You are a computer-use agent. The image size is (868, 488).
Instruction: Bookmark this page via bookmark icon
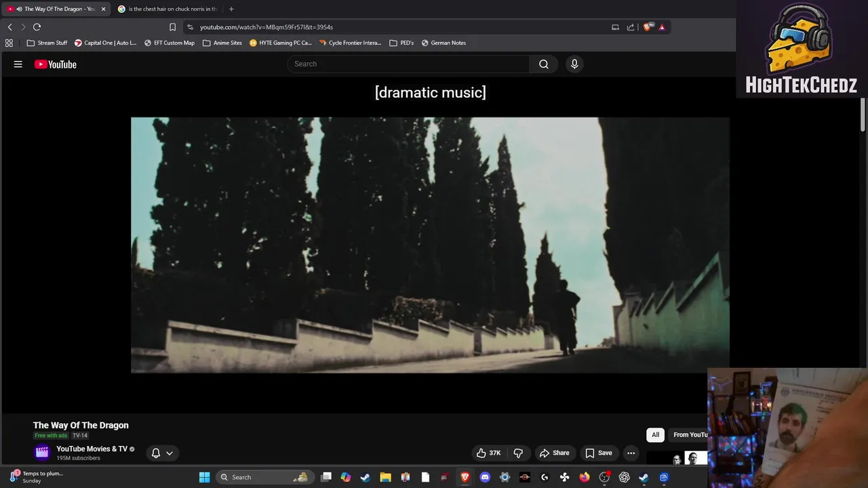coord(172,27)
